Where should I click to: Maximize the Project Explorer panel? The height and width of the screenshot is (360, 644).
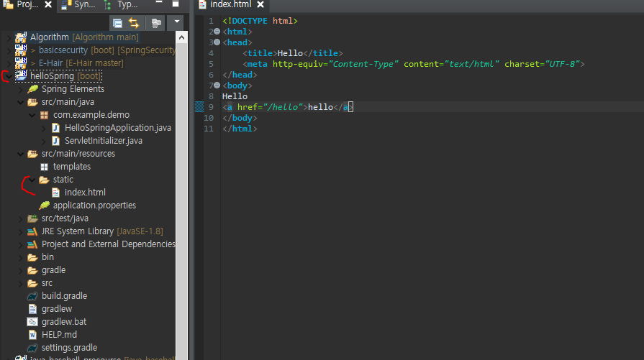(176, 4)
